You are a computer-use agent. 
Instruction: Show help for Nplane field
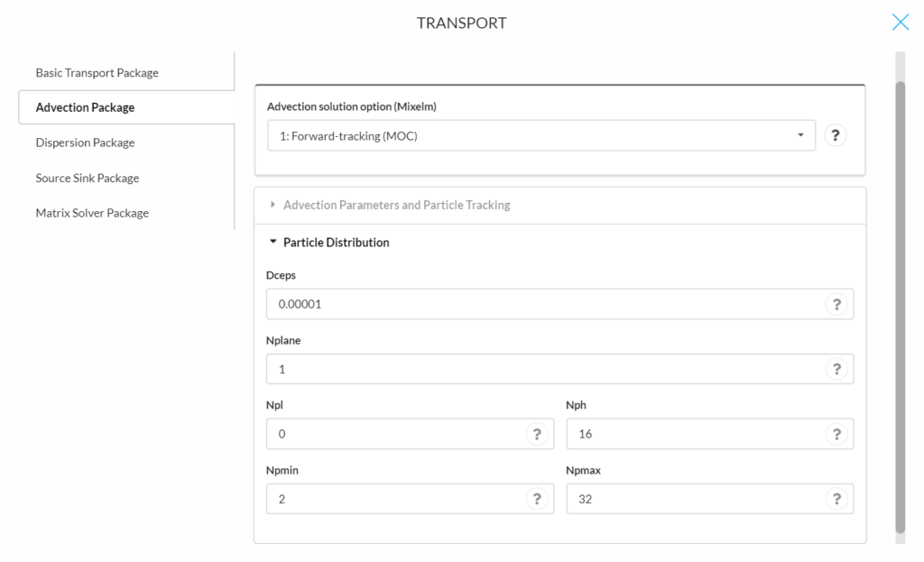click(x=836, y=369)
